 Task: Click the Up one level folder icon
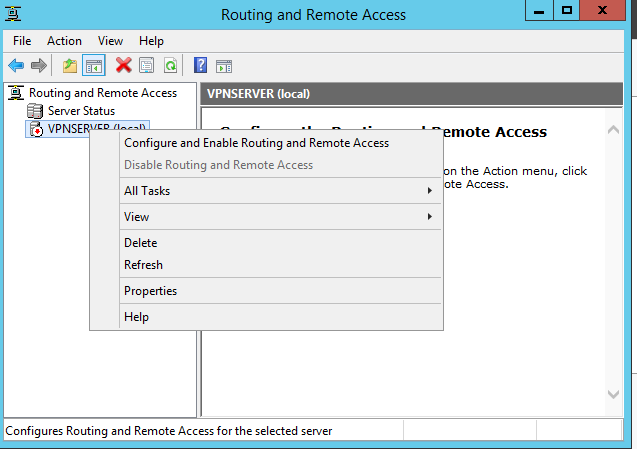tap(69, 65)
